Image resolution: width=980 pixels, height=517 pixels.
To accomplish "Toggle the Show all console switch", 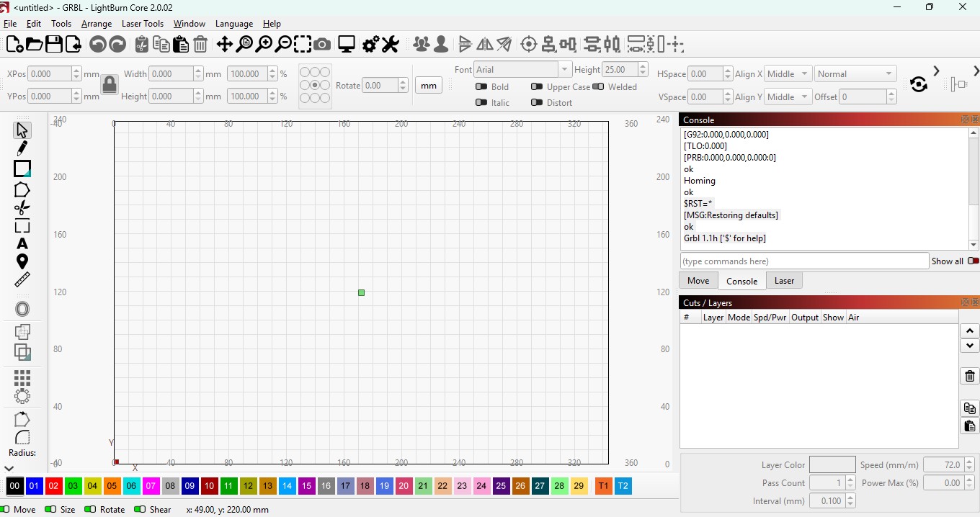I will click(x=973, y=261).
